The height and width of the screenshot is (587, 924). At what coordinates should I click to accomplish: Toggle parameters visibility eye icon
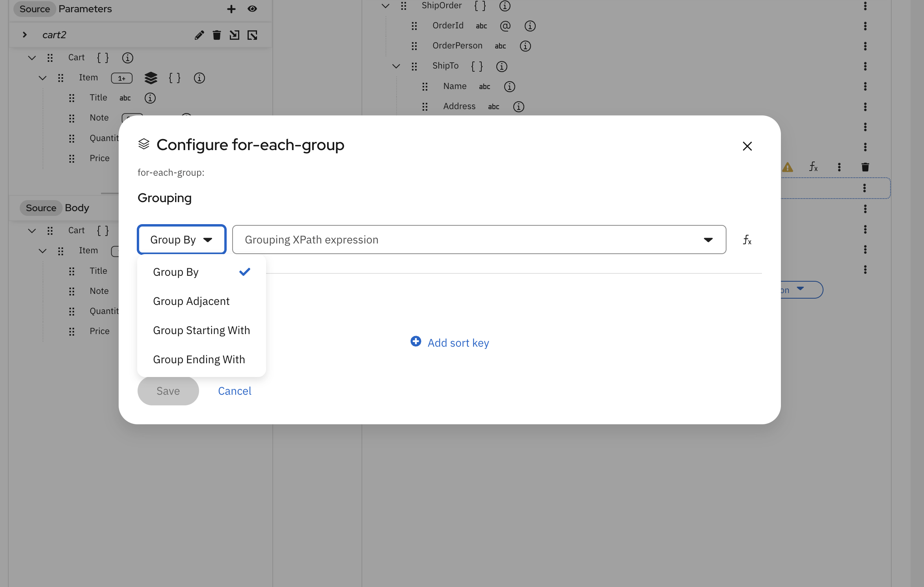tap(252, 9)
